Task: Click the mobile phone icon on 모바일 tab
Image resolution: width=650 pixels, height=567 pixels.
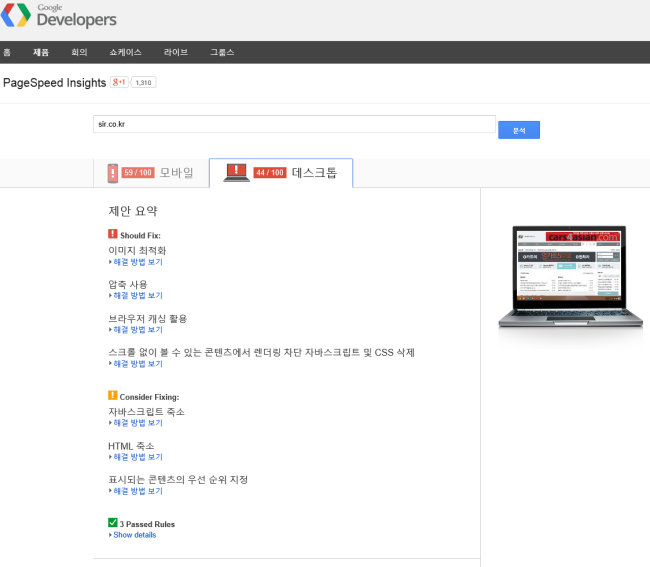Action: (x=113, y=173)
